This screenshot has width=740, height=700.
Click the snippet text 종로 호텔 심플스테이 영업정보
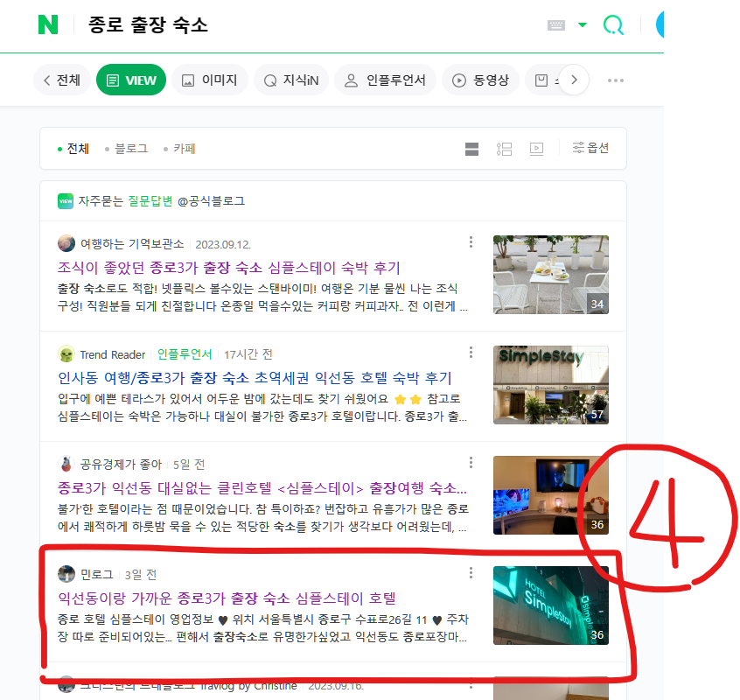262,627
